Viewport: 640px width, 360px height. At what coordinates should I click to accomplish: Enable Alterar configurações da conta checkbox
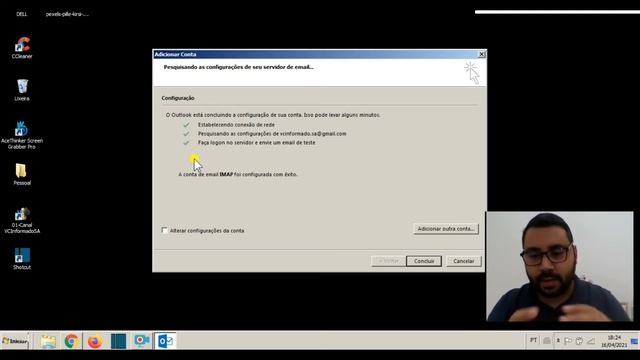click(164, 230)
